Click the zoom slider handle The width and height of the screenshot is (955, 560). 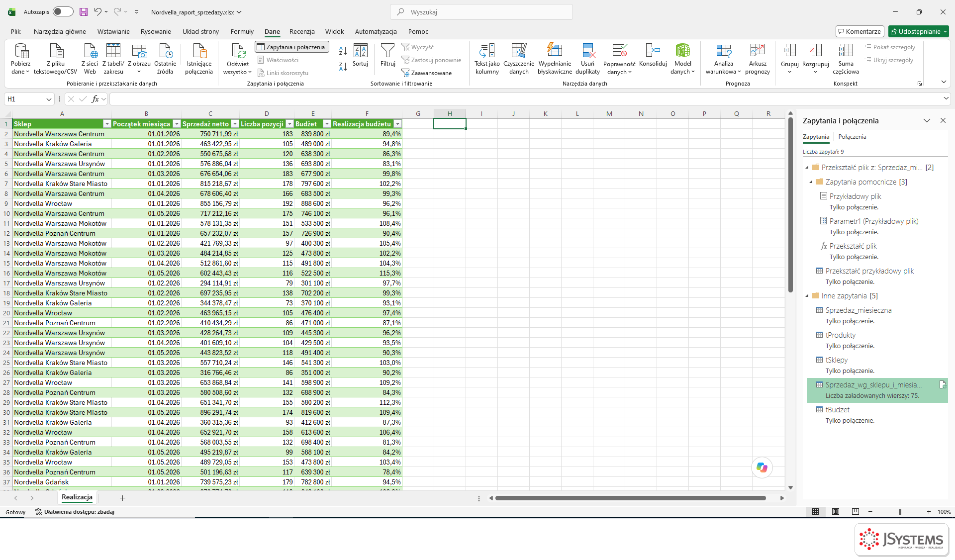(x=900, y=512)
